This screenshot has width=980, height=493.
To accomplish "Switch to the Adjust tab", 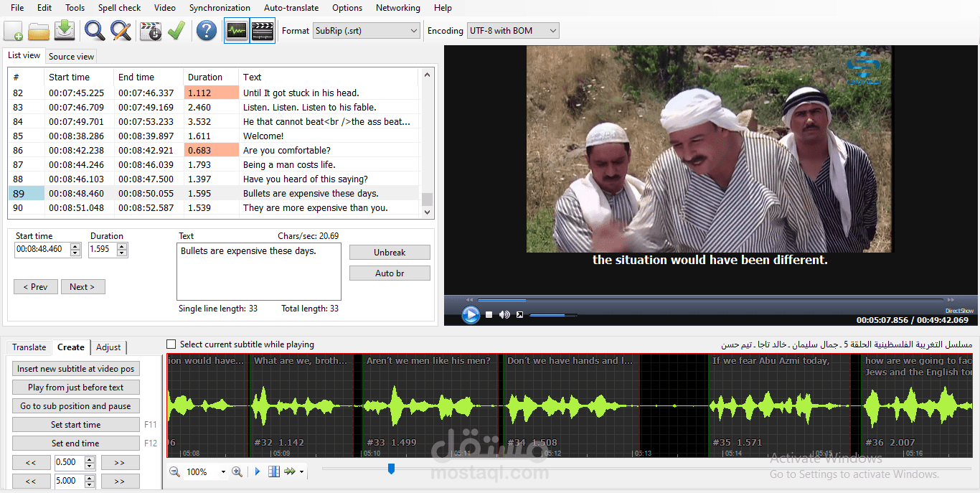I will 108,347.
